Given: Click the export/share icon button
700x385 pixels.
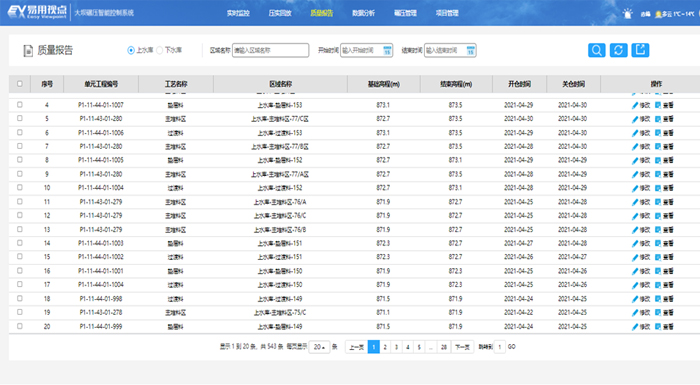Looking at the screenshot, I should click(640, 50).
